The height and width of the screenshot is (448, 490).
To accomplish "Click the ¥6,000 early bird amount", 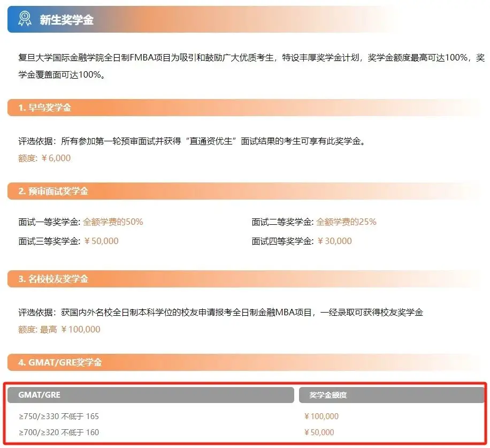I will [51, 158].
